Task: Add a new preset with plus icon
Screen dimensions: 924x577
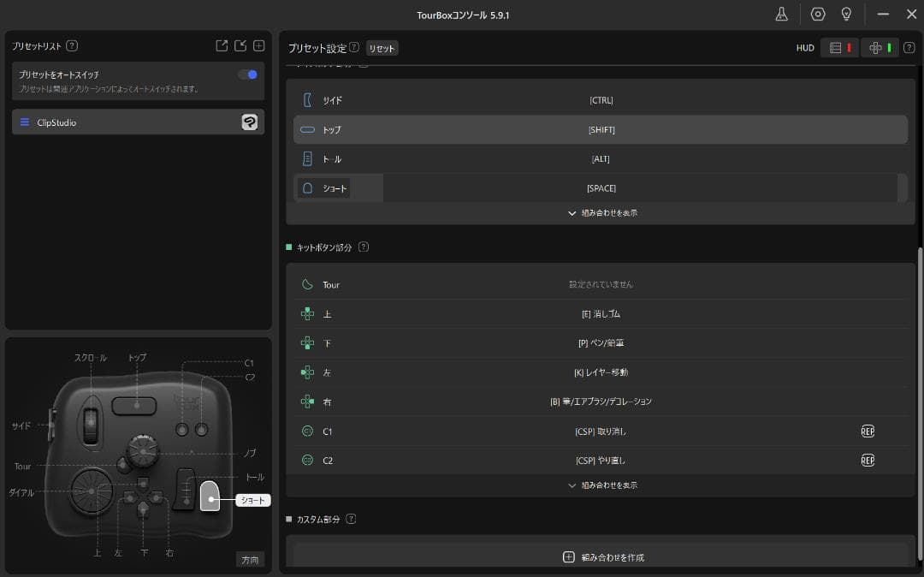Action: (x=259, y=46)
